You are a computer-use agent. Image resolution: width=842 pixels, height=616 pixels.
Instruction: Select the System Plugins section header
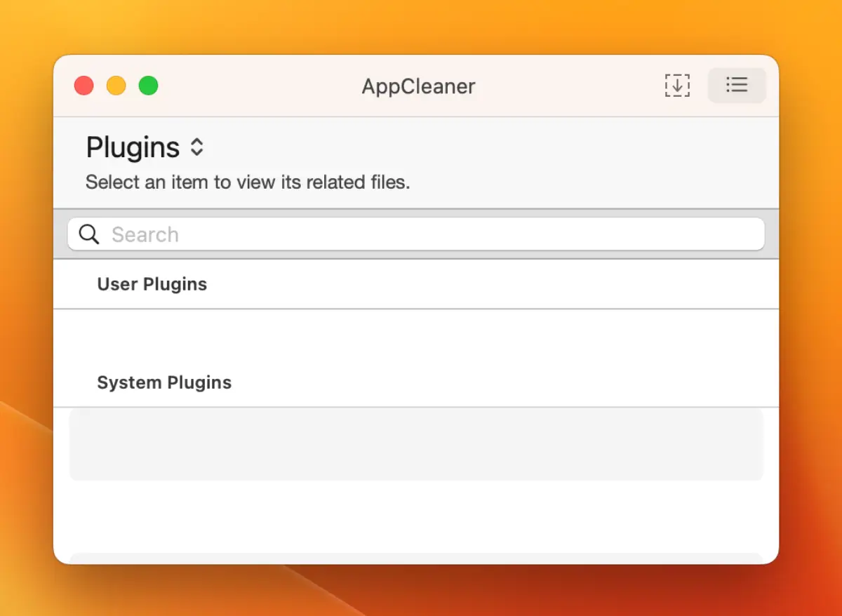point(164,382)
